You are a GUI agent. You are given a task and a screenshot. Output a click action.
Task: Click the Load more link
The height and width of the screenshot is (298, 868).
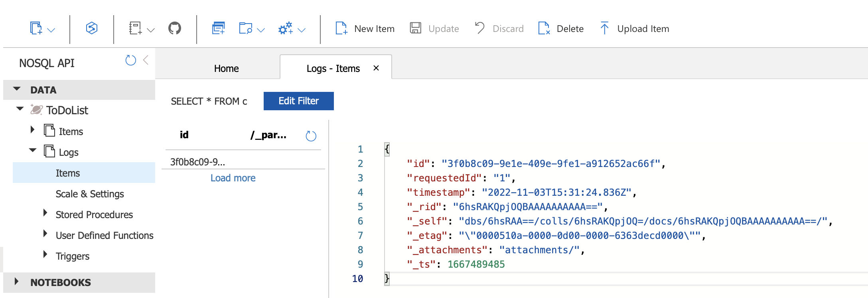[x=233, y=178]
